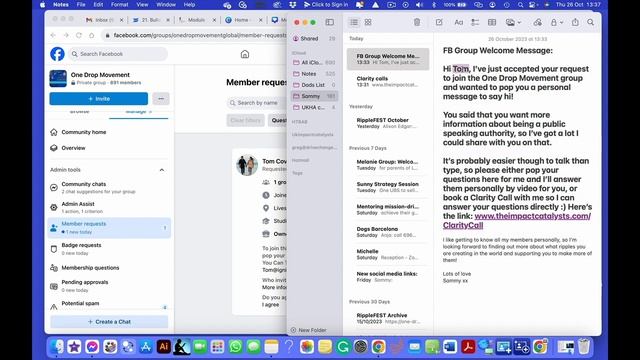
Task: Switch to the Gmail Inbox tab
Action: point(104,20)
